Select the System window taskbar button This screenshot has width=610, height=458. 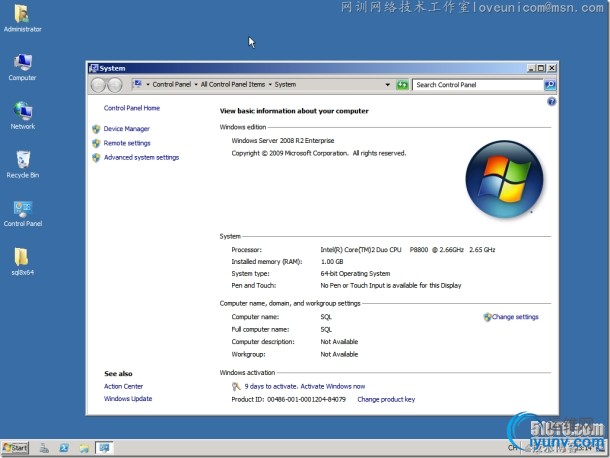pyautogui.click(x=104, y=448)
